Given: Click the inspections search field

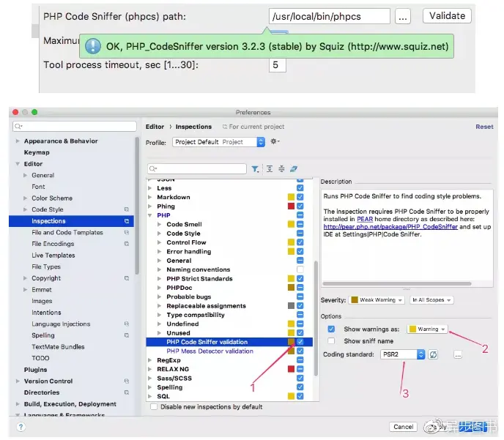Looking at the screenshot, I should click(197, 169).
